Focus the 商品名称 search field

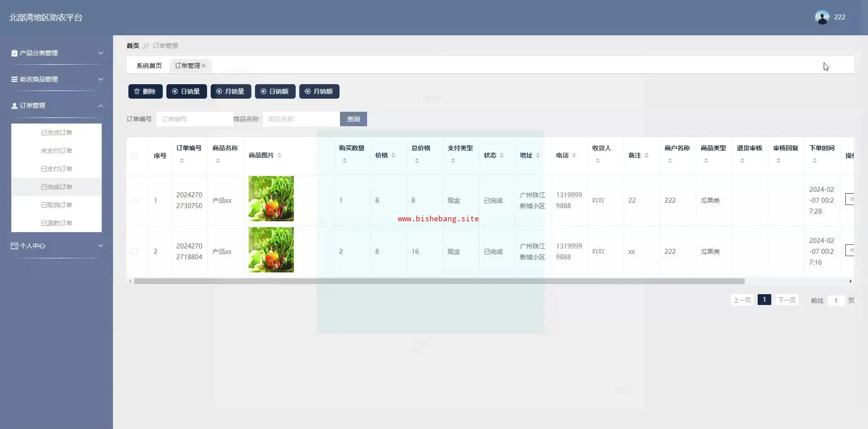[x=302, y=119]
